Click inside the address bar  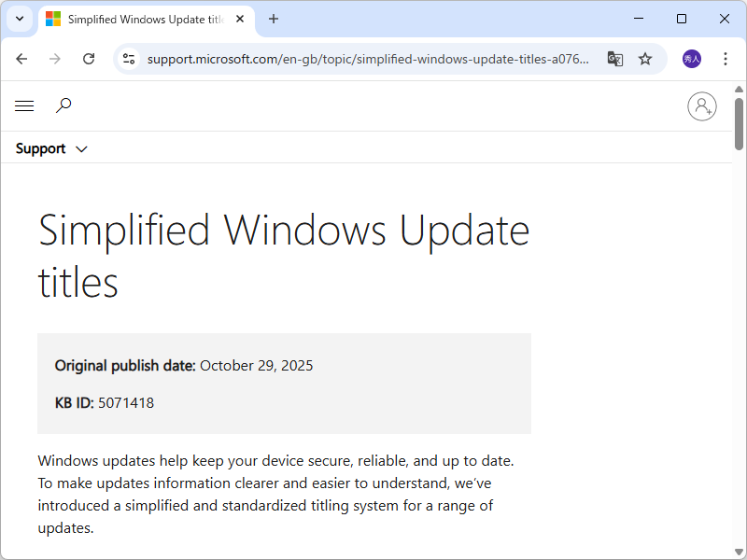(373, 58)
